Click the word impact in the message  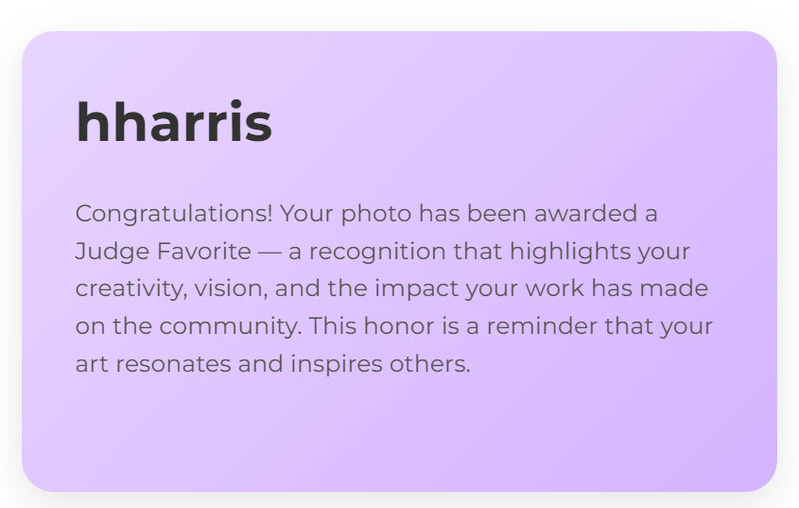click(416, 289)
